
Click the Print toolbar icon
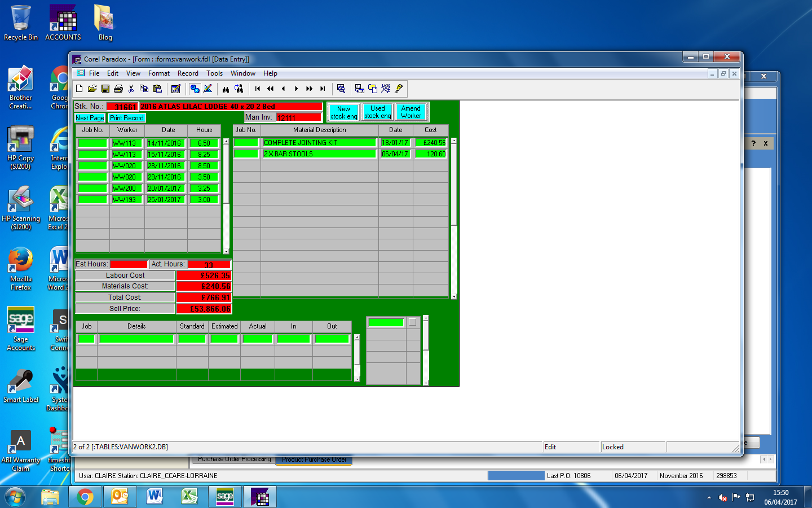(x=118, y=89)
